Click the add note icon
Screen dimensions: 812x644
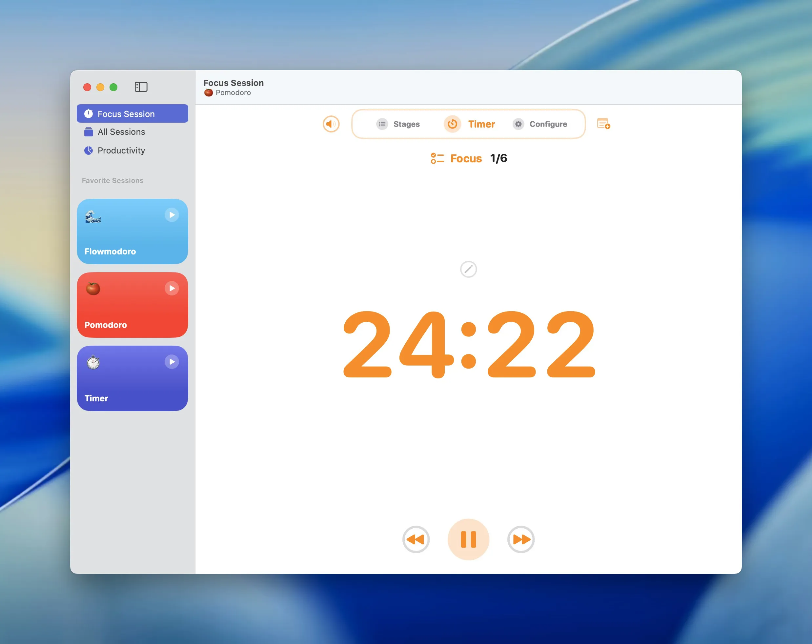click(x=603, y=124)
